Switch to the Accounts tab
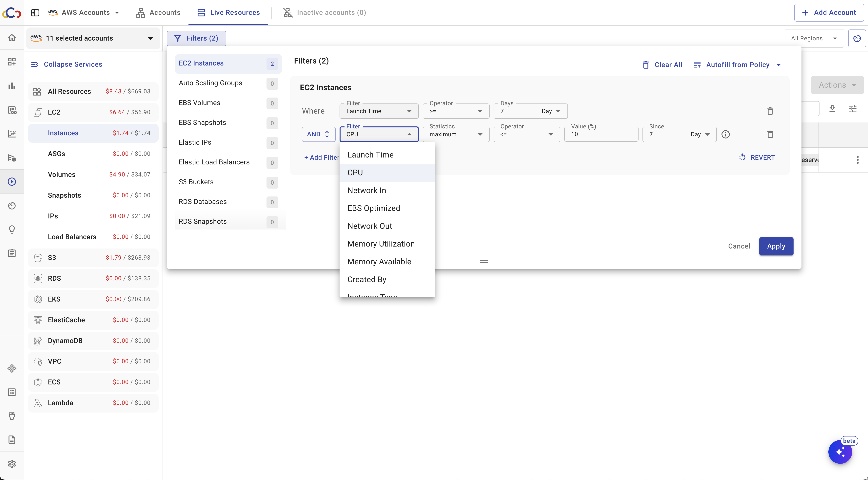The image size is (868, 480). point(158,12)
